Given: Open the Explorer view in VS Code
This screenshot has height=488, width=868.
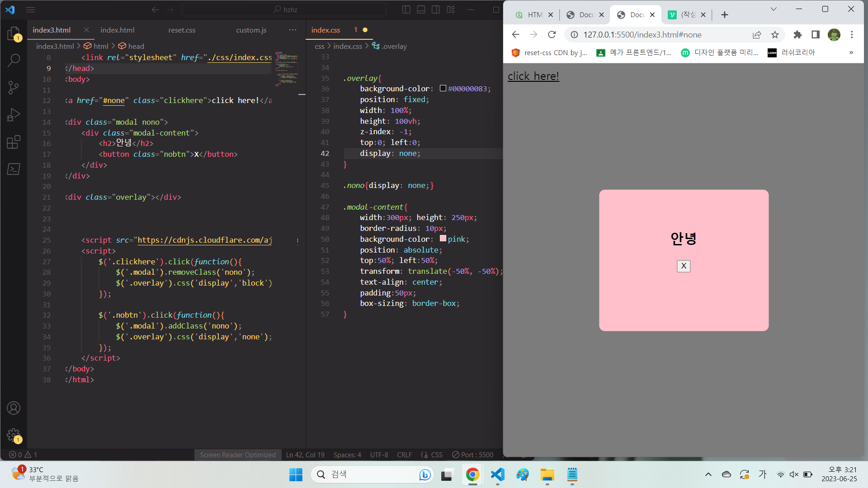Looking at the screenshot, I should 14,34.
